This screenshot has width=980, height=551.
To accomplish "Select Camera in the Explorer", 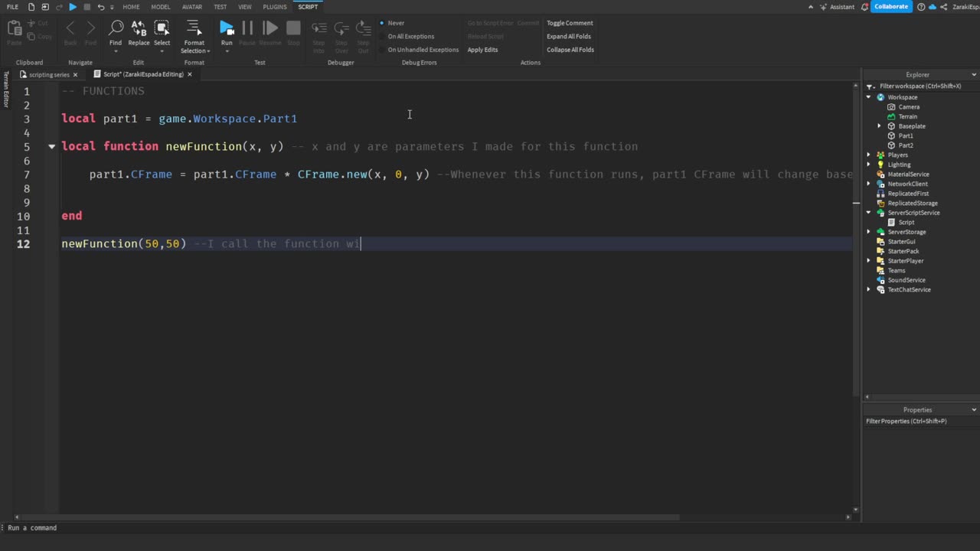I will coord(909,107).
